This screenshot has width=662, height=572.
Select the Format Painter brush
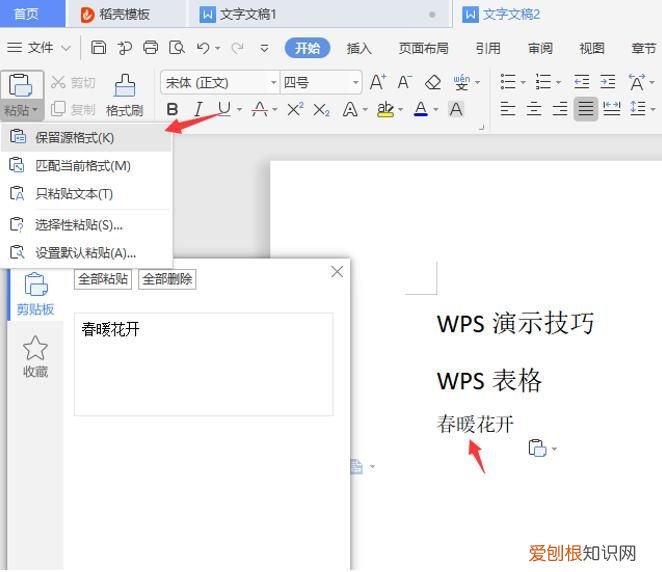tap(125, 95)
